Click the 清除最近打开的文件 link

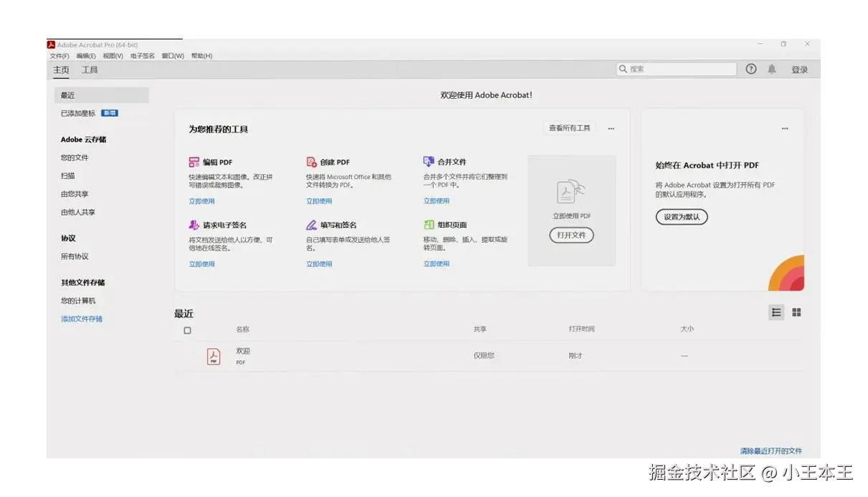click(771, 450)
